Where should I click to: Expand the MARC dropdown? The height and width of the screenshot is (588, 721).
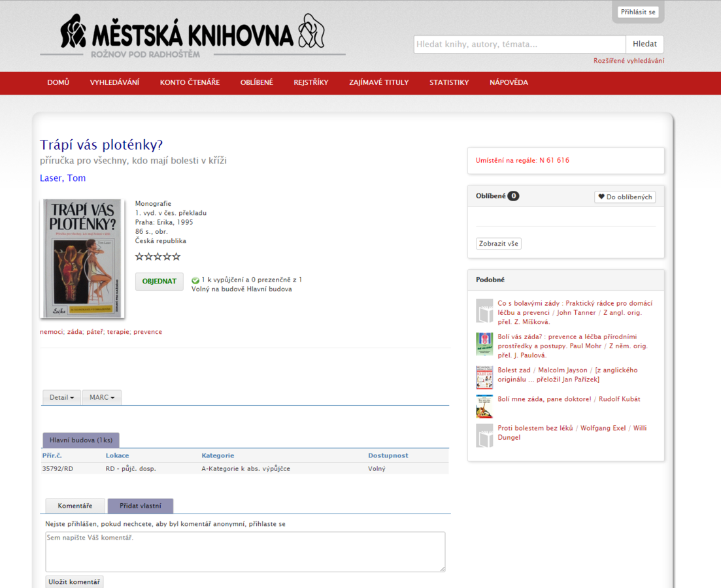(101, 397)
